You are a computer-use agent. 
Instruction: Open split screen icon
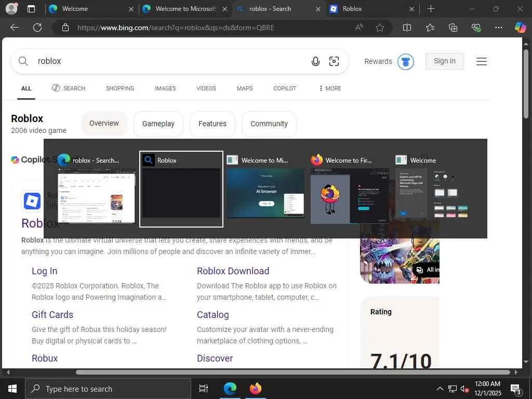coord(407,28)
